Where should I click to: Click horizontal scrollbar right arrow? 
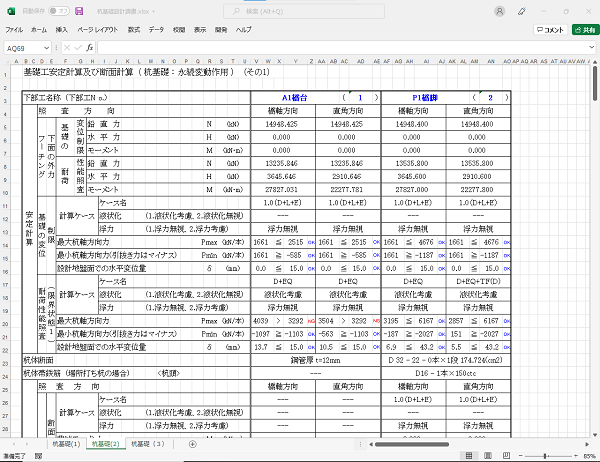(587, 444)
